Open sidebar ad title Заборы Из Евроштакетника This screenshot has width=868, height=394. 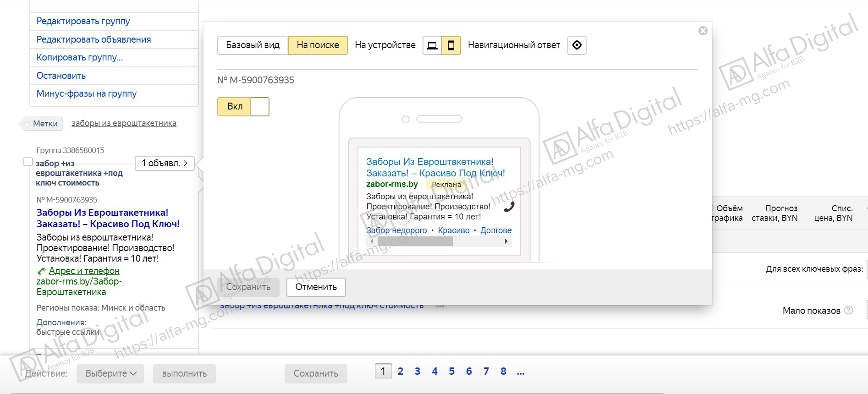point(108,218)
